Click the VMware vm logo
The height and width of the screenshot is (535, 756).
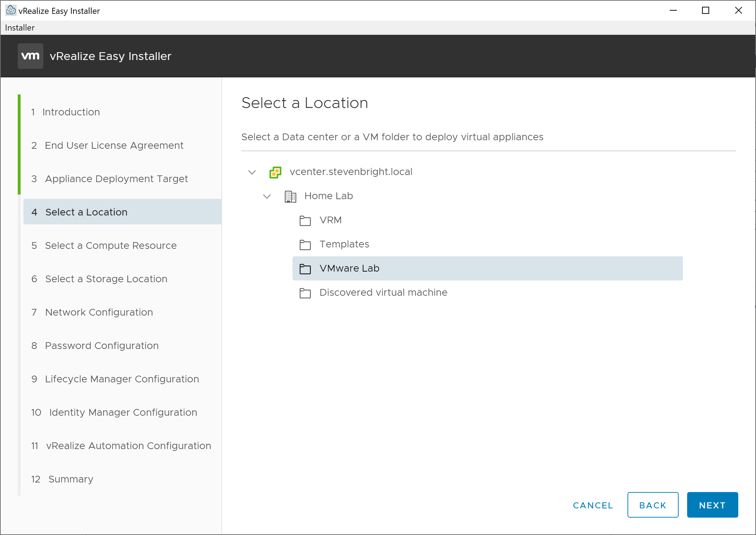(31, 56)
